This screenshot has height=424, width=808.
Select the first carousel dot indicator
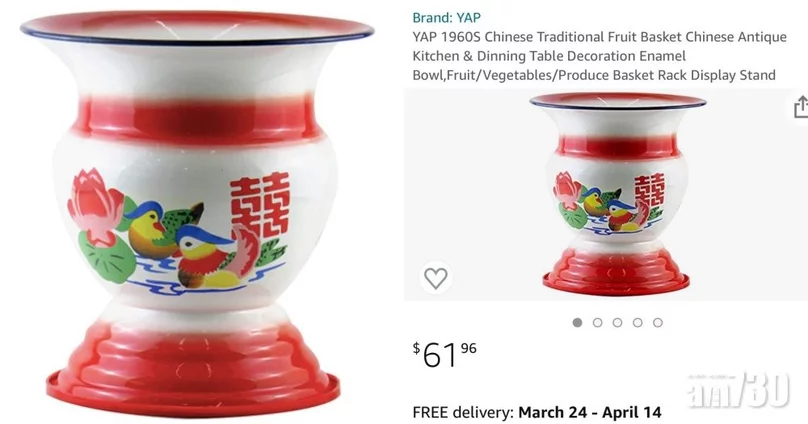click(x=577, y=323)
